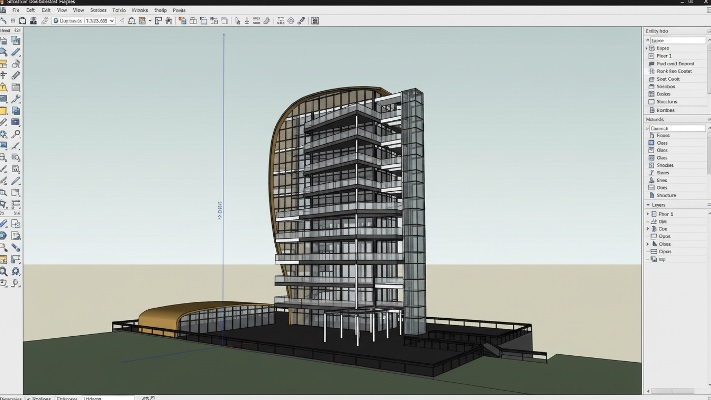Click the Entity Info panel header
This screenshot has height=400, width=711.
pos(665,31)
